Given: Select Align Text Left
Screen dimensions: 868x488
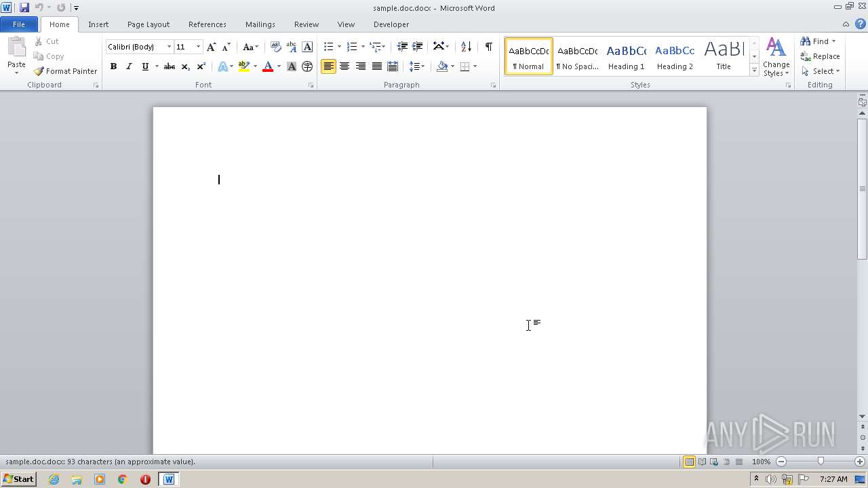Looking at the screenshot, I should click(x=328, y=66).
